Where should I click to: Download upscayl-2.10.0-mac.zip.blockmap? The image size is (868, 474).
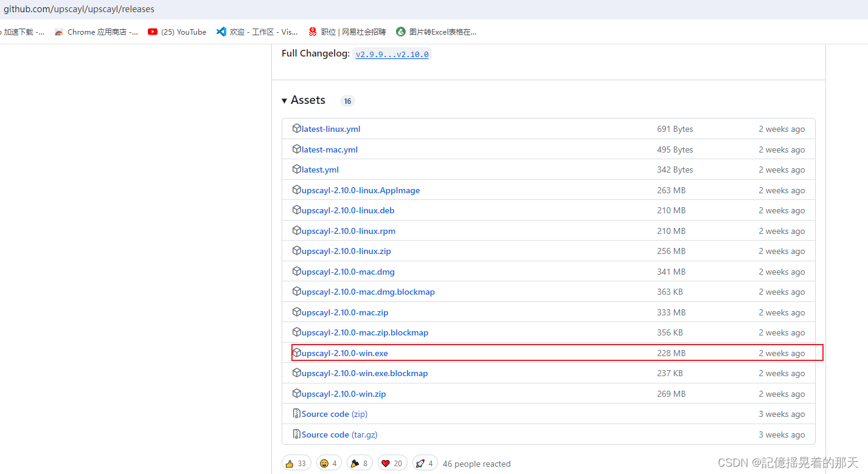365,332
